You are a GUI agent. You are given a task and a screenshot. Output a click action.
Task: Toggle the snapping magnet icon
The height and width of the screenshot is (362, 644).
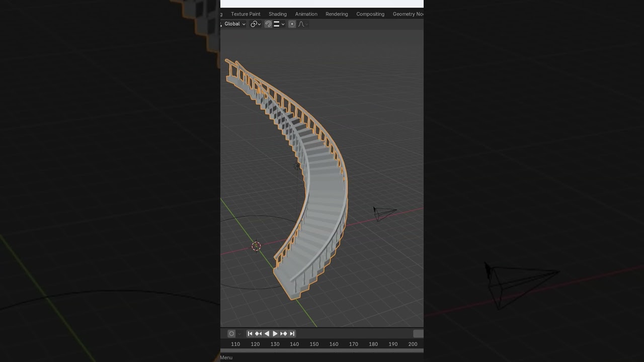[268, 24]
